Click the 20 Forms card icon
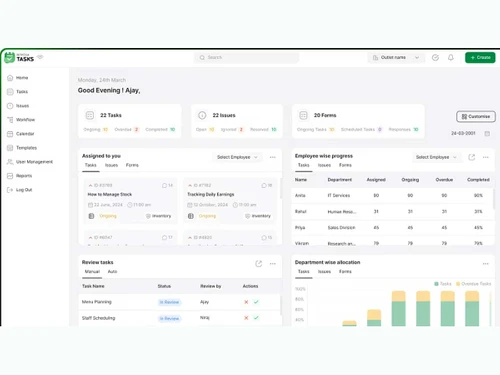Screen dimensions: 500x375 (x=303, y=115)
